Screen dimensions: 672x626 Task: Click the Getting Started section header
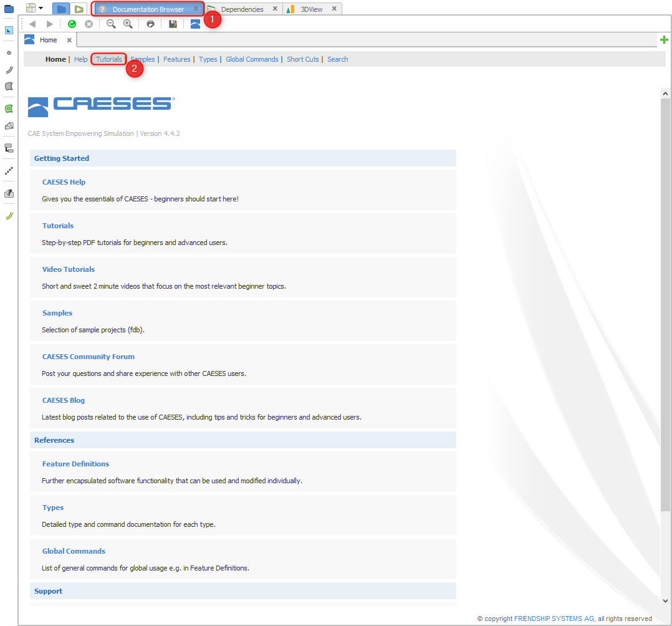(243, 158)
